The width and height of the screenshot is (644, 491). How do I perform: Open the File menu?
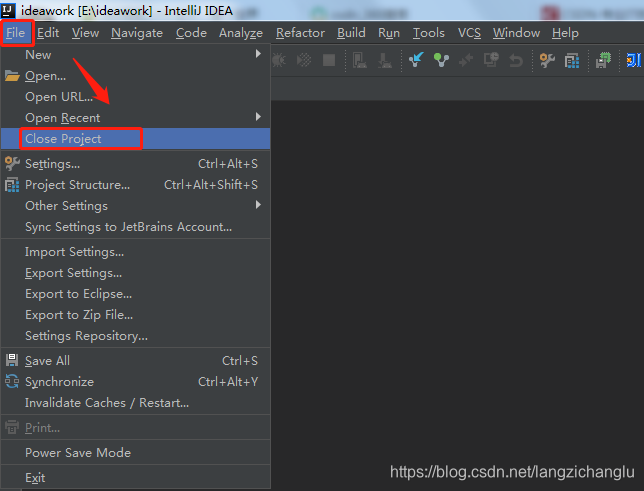(16, 33)
